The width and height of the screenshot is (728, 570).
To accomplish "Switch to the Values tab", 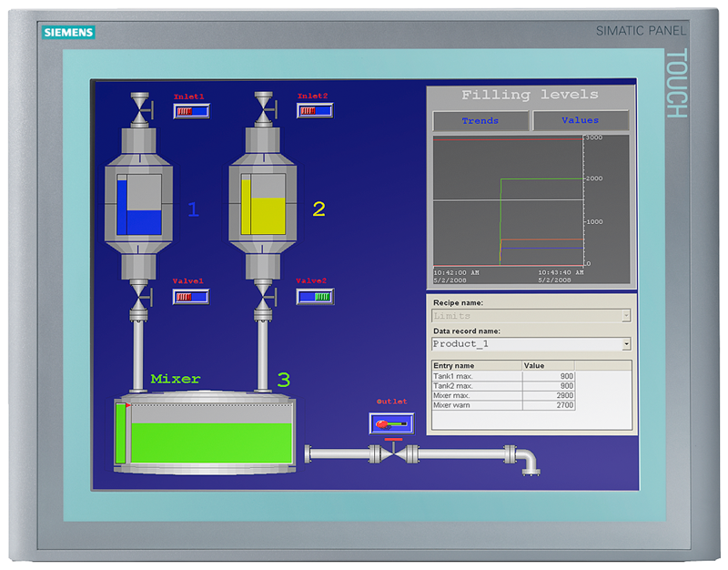I will [x=581, y=120].
